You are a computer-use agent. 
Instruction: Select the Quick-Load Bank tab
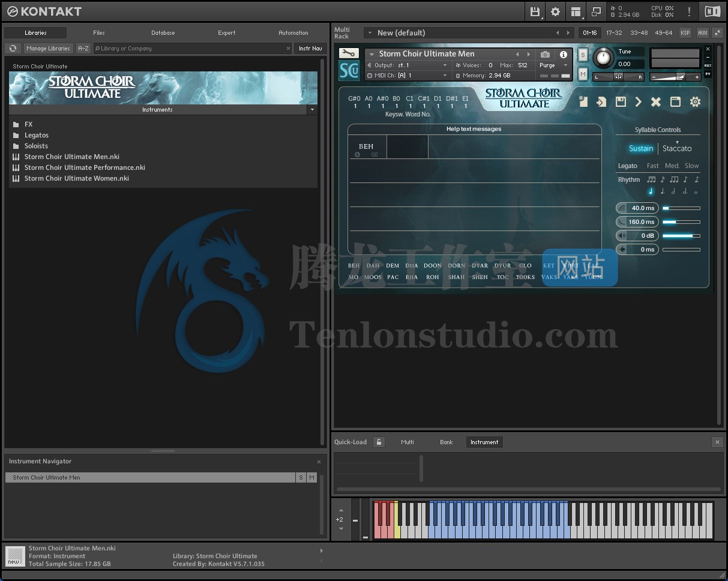coord(447,442)
